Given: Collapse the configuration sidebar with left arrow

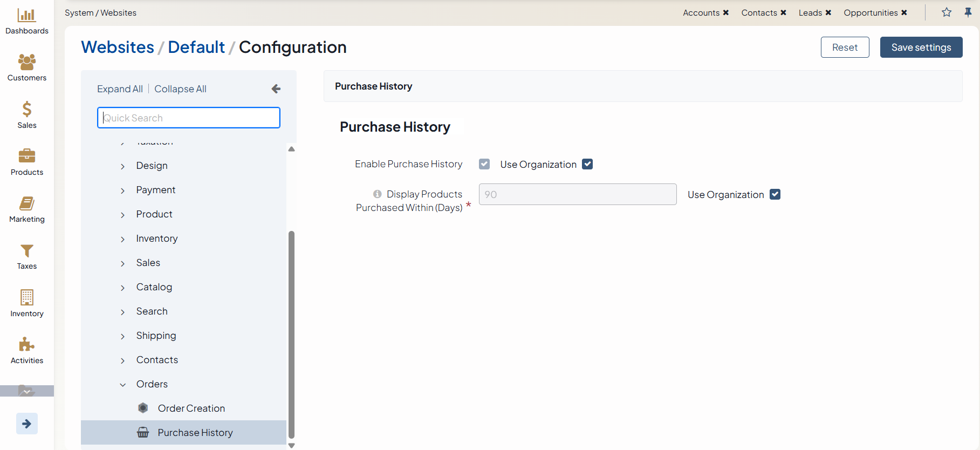Looking at the screenshot, I should pyautogui.click(x=276, y=89).
